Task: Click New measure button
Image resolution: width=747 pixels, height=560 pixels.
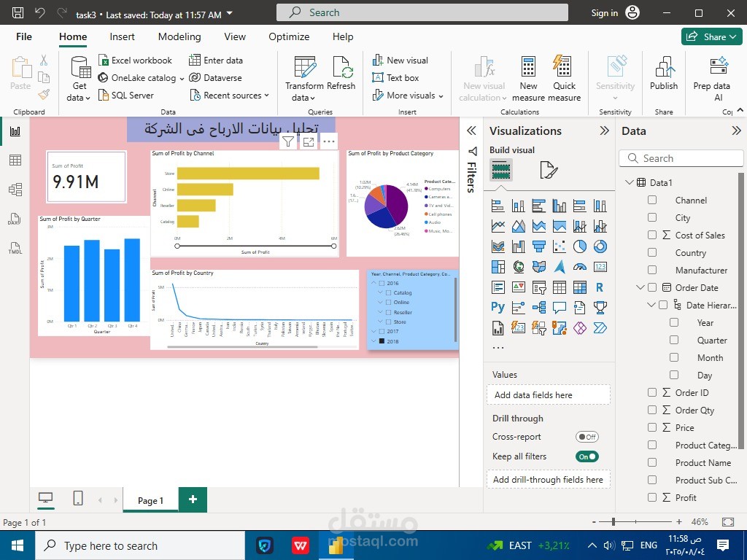Action: pyautogui.click(x=528, y=79)
